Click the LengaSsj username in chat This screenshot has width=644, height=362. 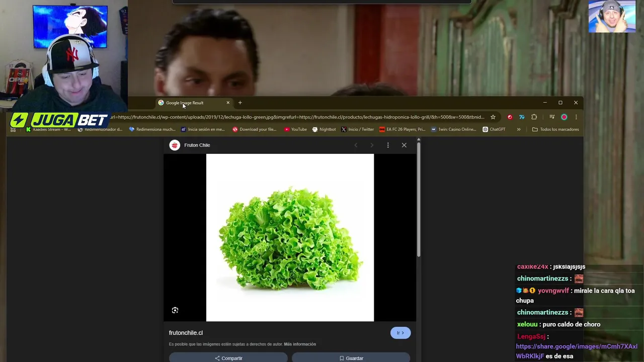click(x=531, y=336)
